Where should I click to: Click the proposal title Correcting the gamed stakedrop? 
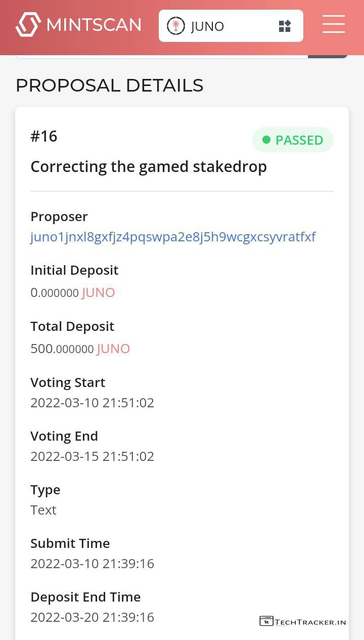(149, 166)
